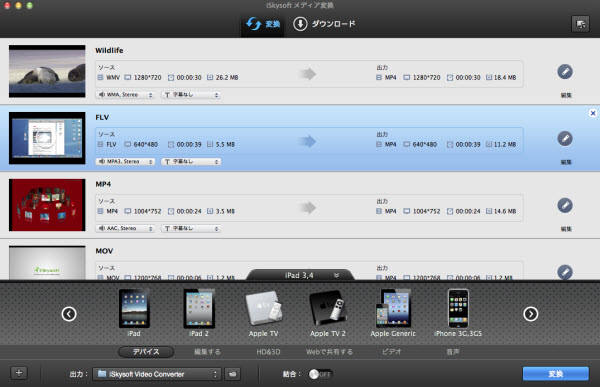The height and width of the screenshot is (387, 600).
Task: Choose the Apple TV 2 device preset
Action: (328, 313)
